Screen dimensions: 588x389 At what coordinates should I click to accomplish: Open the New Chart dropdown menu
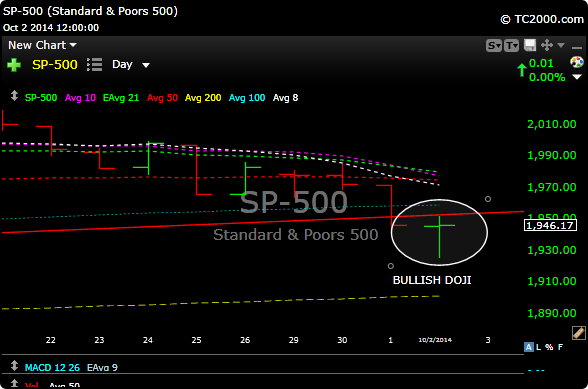[x=42, y=45]
